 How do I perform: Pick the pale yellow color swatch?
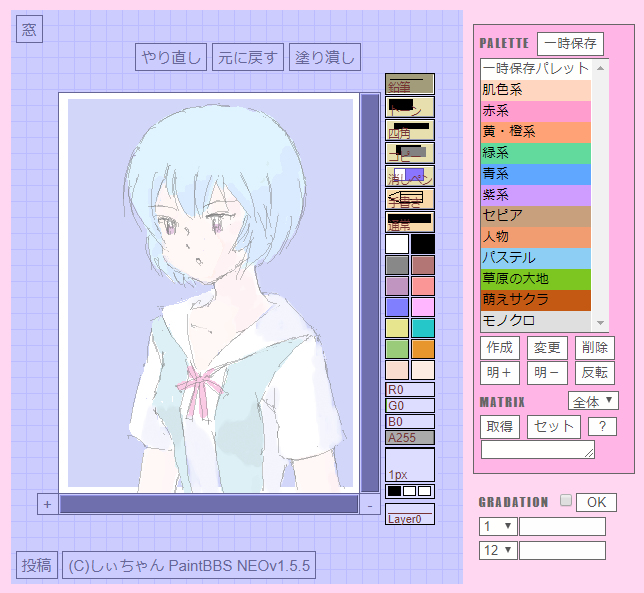pos(397,328)
